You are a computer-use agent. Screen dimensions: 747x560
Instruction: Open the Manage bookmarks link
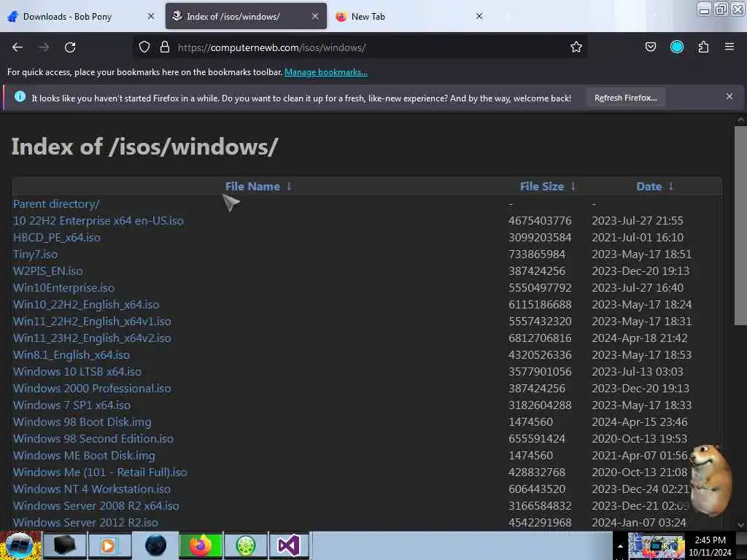coord(326,72)
